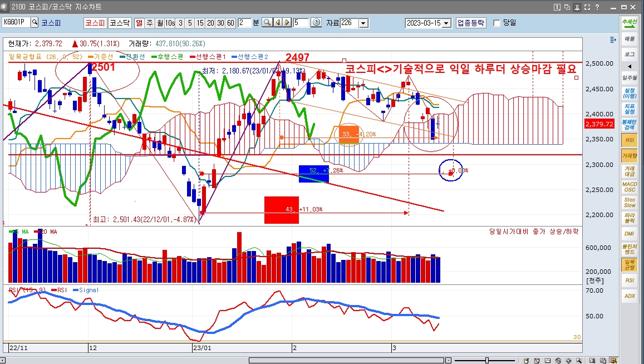Viewport: 644px width, 364px height.
Task: Click the crosshair plus icon in bottom toolbar
Action: point(569,361)
